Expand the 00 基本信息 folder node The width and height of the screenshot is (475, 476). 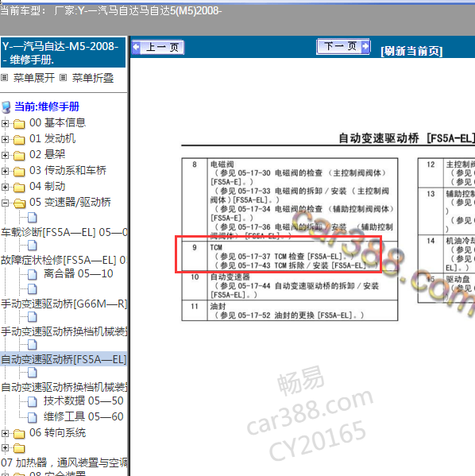(x=5, y=123)
